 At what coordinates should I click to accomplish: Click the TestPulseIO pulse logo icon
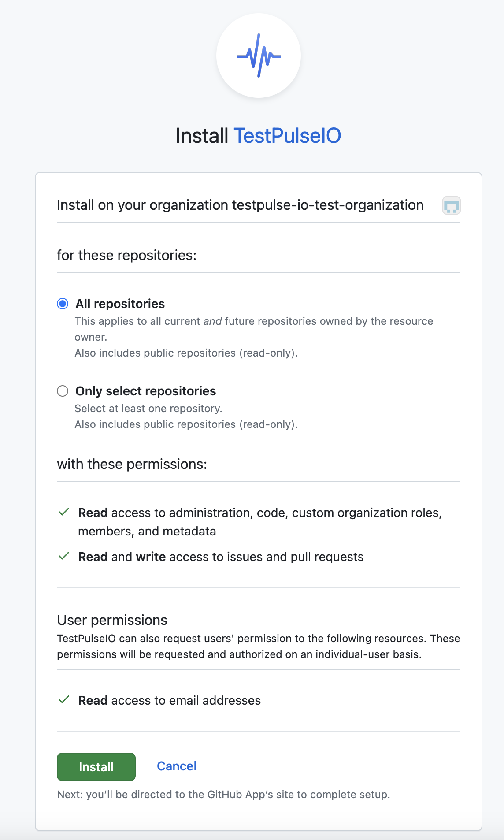[x=259, y=56]
